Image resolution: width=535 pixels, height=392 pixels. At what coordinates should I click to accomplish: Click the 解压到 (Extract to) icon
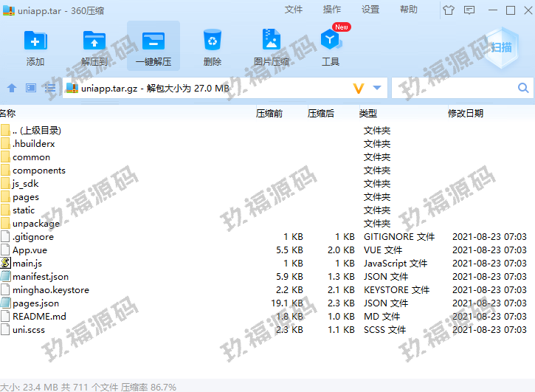pyautogui.click(x=94, y=47)
